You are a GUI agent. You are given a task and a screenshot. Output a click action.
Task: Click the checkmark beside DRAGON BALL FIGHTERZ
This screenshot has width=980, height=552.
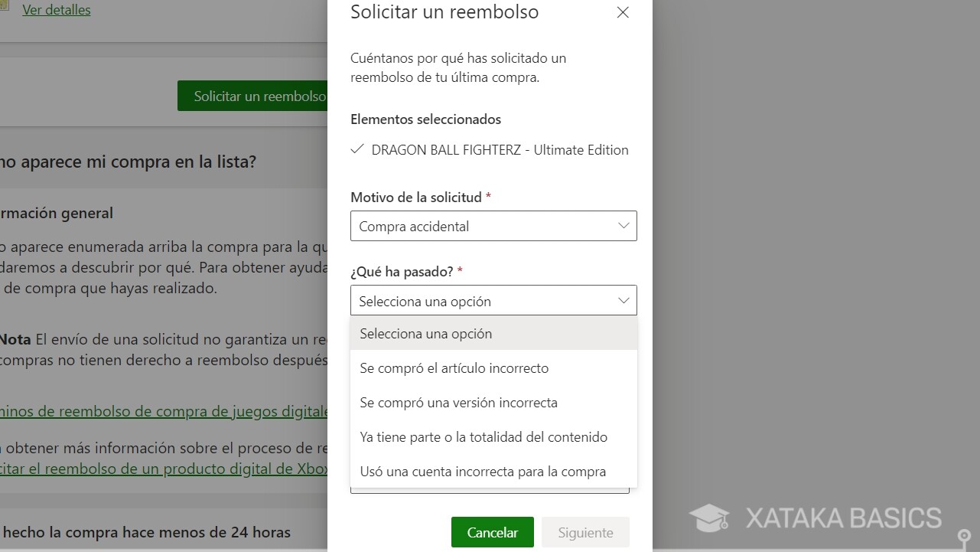coord(357,149)
